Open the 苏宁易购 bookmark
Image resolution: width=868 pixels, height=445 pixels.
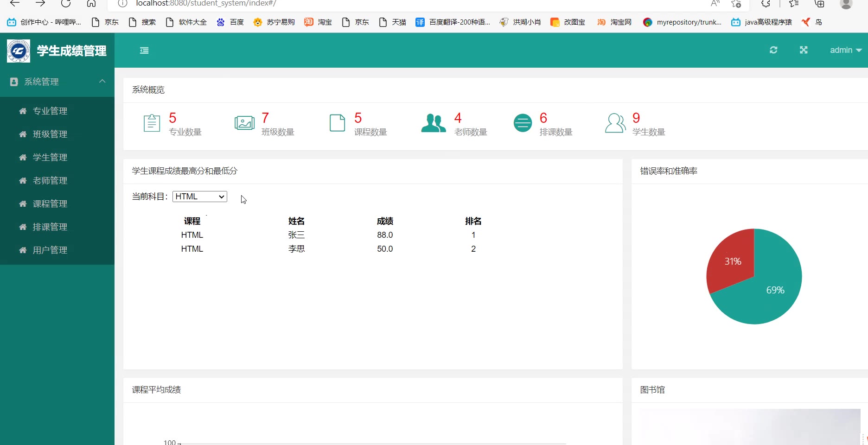[274, 22]
